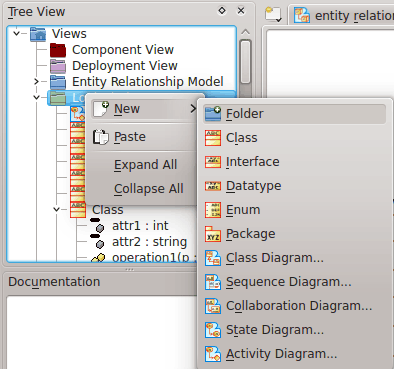The width and height of the screenshot is (394, 369).
Task: Select the 'attr1 : int' attribute
Action: click(x=140, y=226)
